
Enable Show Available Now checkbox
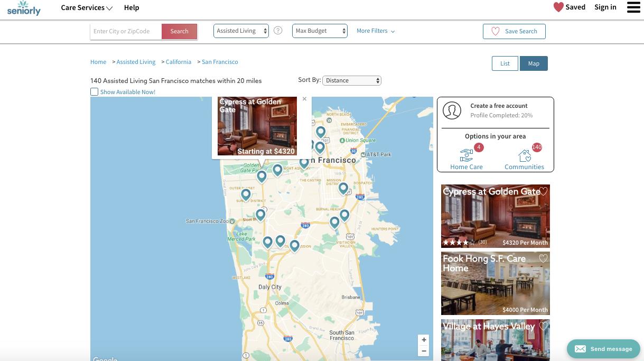point(95,92)
